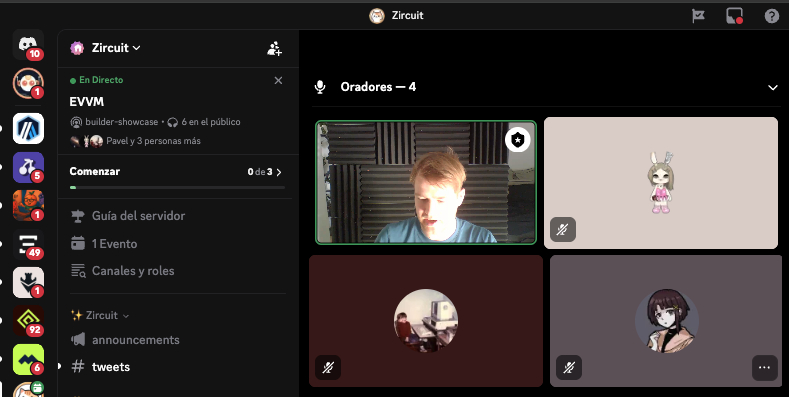Click the flag icon in title bar
This screenshot has height=397, width=789.
click(698, 16)
